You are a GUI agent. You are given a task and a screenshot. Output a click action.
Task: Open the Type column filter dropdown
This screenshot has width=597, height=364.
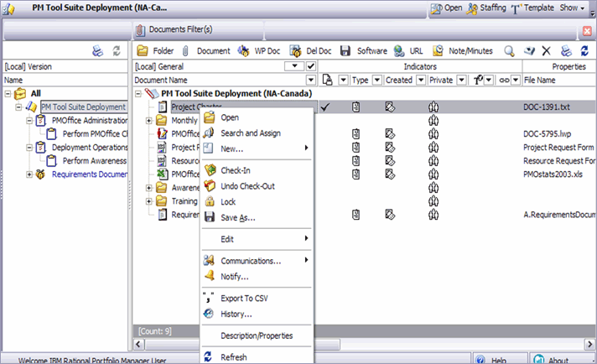click(x=377, y=80)
